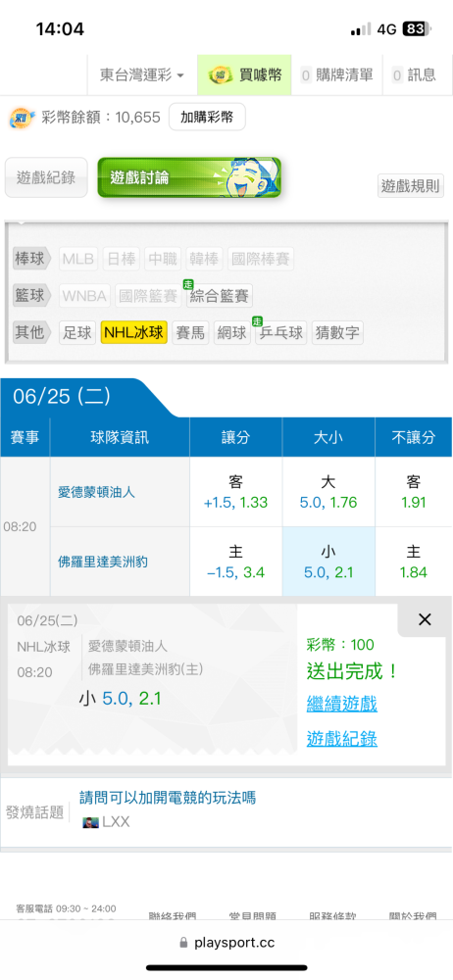
Task: Open team link 佛羅里達美洲豹 in table
Action: pyautogui.click(x=103, y=562)
